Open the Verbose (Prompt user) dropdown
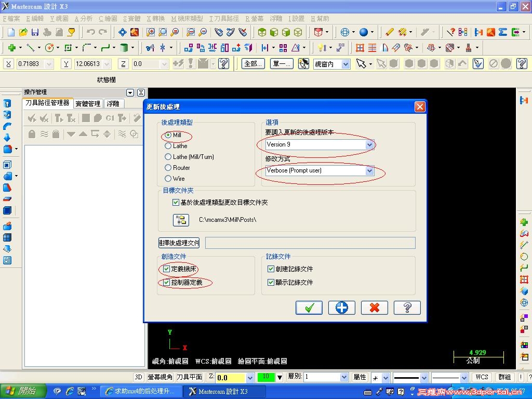This screenshot has height=399, width=532. (370, 170)
